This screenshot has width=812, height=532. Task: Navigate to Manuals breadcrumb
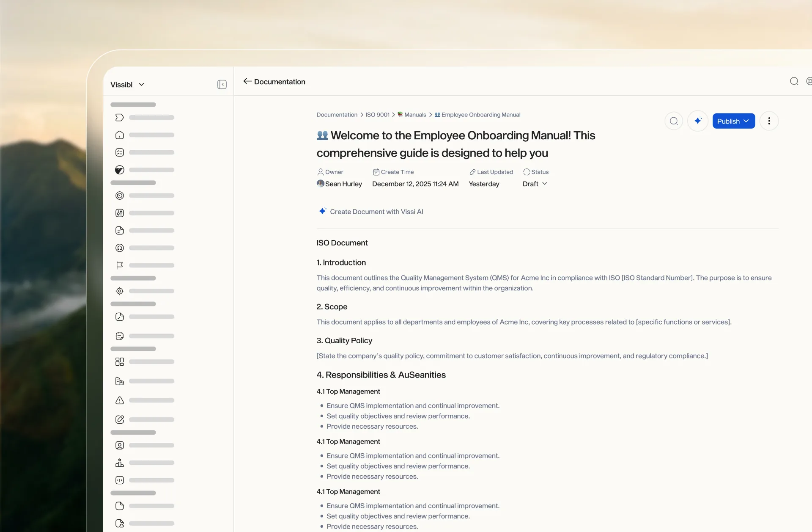[x=412, y=115]
